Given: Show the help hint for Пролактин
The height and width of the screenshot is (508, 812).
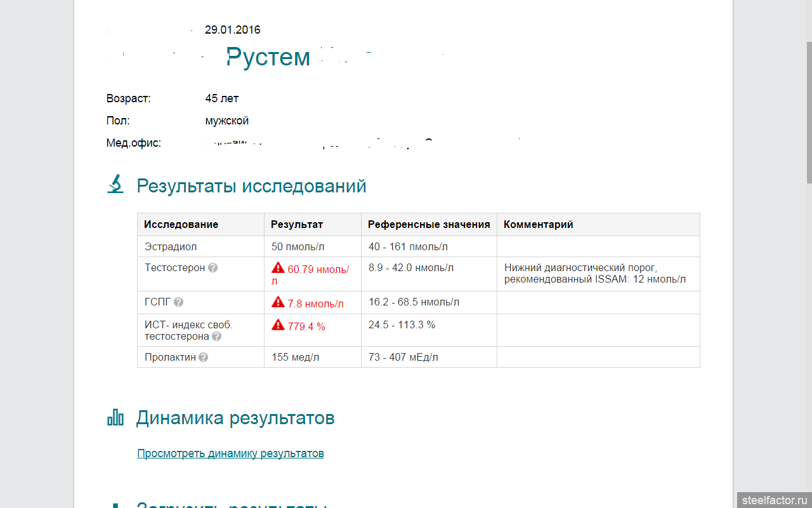Looking at the screenshot, I should (203, 358).
